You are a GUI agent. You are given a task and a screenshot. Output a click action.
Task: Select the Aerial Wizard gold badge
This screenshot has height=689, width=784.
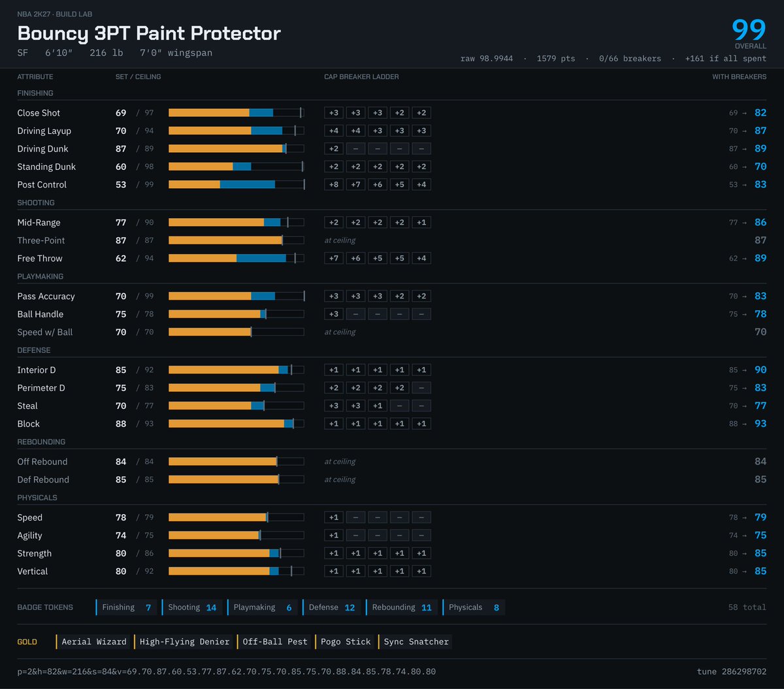coord(93,642)
